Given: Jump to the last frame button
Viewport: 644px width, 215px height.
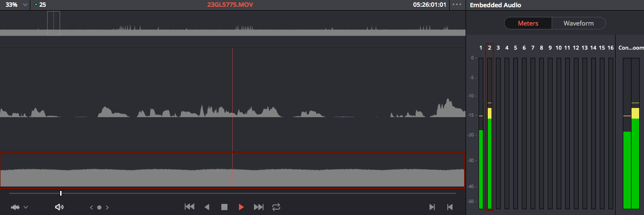Looking at the screenshot, I should 259,207.
